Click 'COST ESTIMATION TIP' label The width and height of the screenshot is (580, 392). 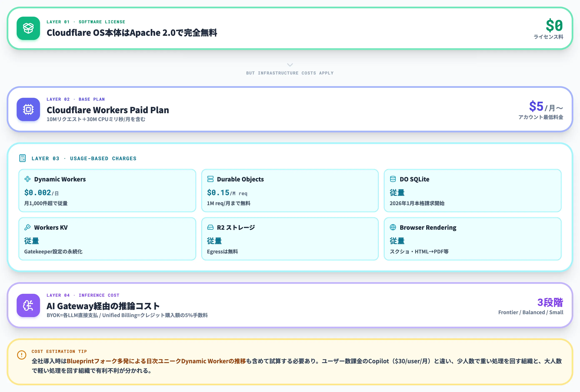(59, 351)
